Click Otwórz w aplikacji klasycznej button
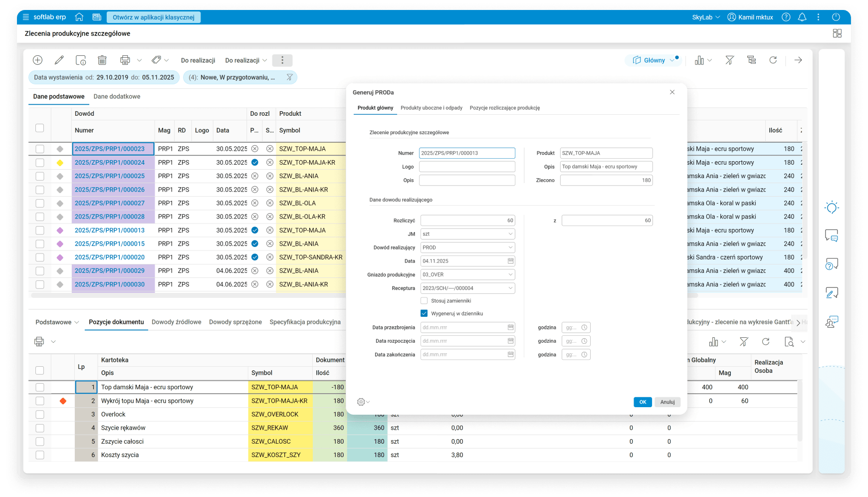 pos(154,17)
